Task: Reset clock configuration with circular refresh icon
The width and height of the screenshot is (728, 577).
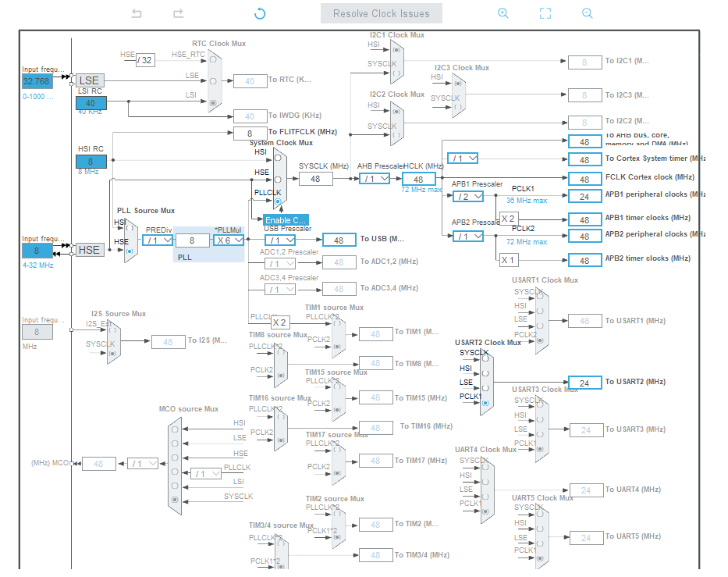Action: point(259,13)
